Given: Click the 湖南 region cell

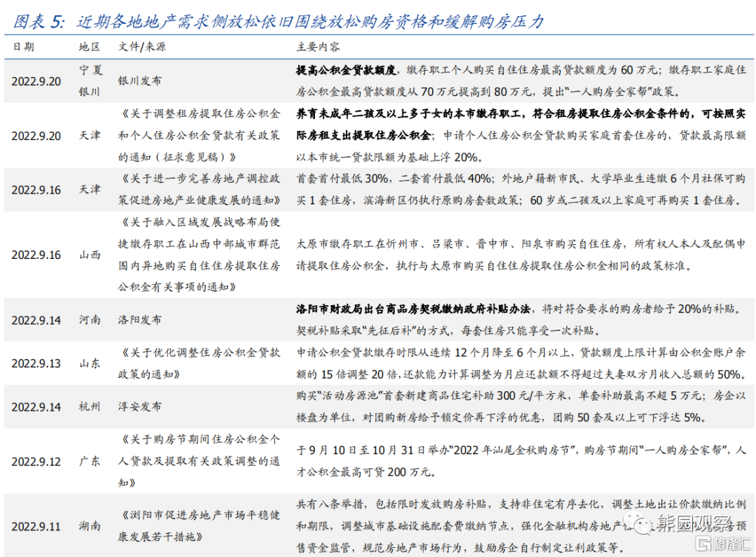Looking at the screenshot, I should pyautogui.click(x=90, y=526).
